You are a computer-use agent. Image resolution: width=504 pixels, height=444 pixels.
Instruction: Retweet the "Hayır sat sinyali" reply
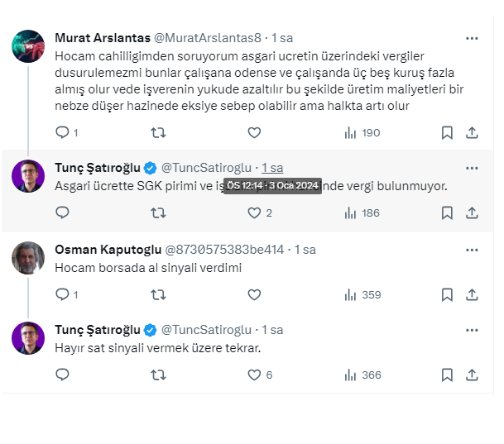point(158,375)
